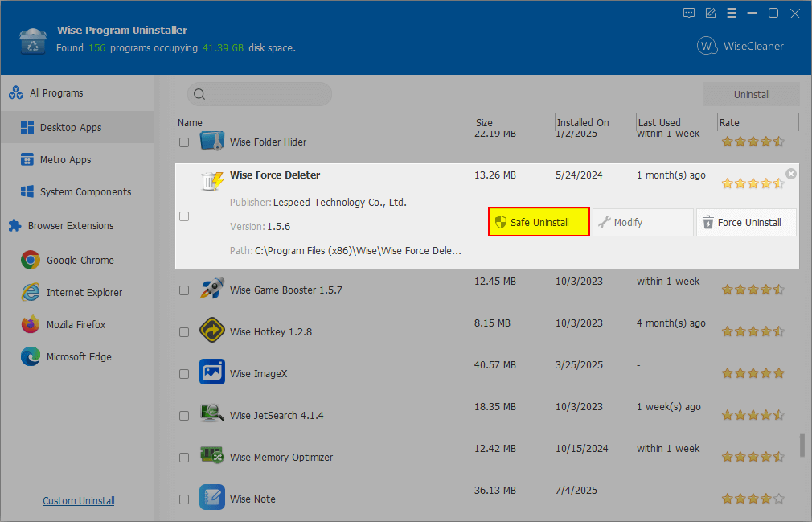Select the Wise JetSearch 4.1.4 row name
The image size is (812, 522).
click(277, 415)
